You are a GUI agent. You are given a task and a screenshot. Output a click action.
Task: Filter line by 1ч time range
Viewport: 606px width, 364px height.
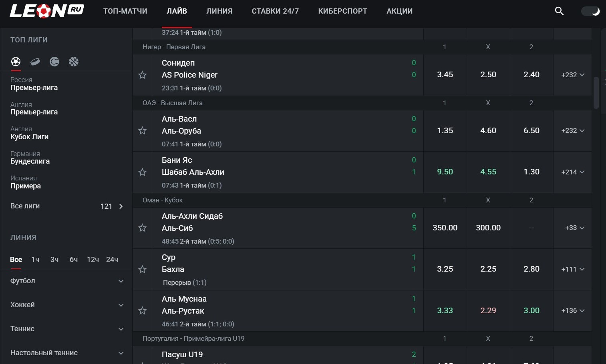click(35, 260)
